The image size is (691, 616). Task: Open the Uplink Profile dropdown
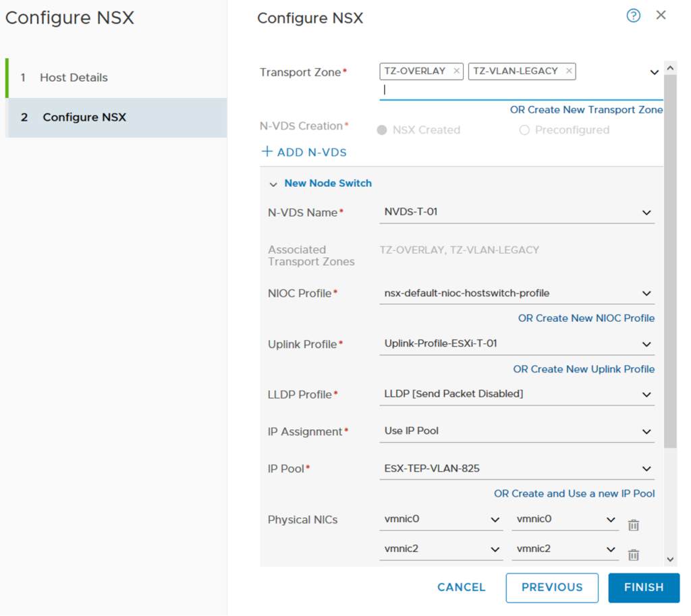[516, 343]
